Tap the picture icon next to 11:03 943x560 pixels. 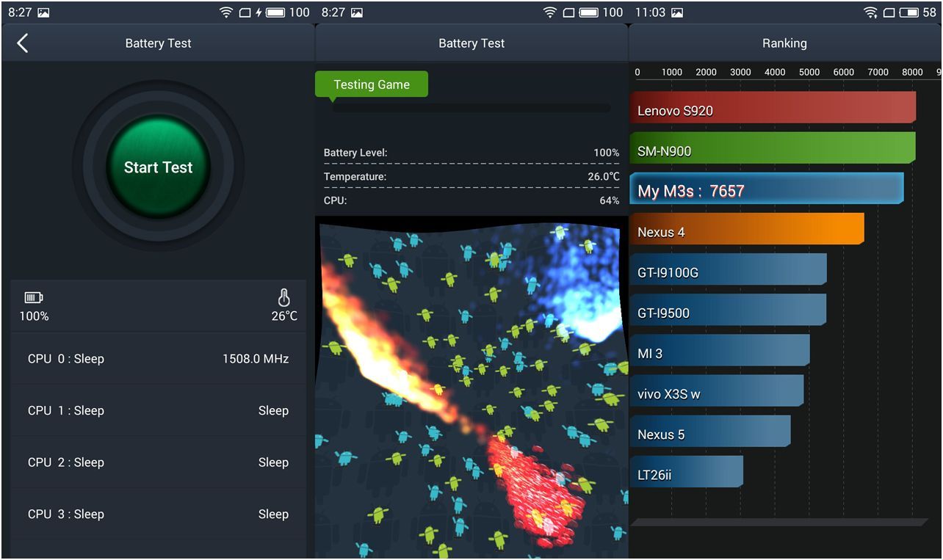coord(677,12)
